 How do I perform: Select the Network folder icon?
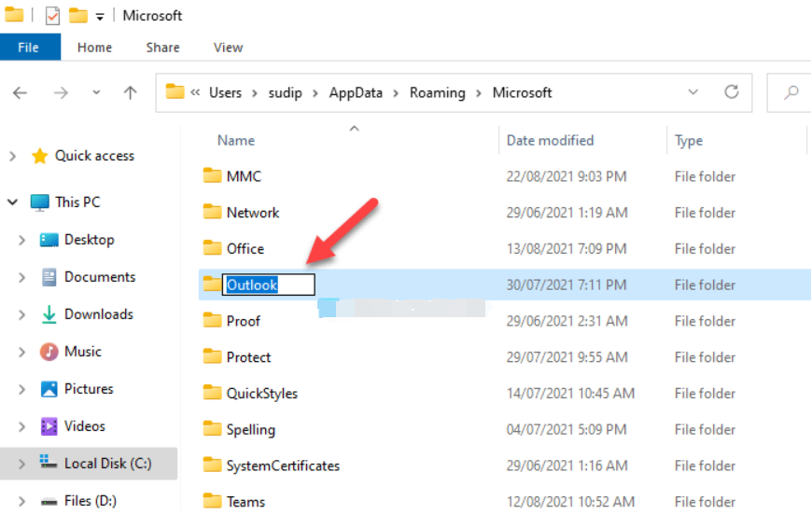[212, 212]
